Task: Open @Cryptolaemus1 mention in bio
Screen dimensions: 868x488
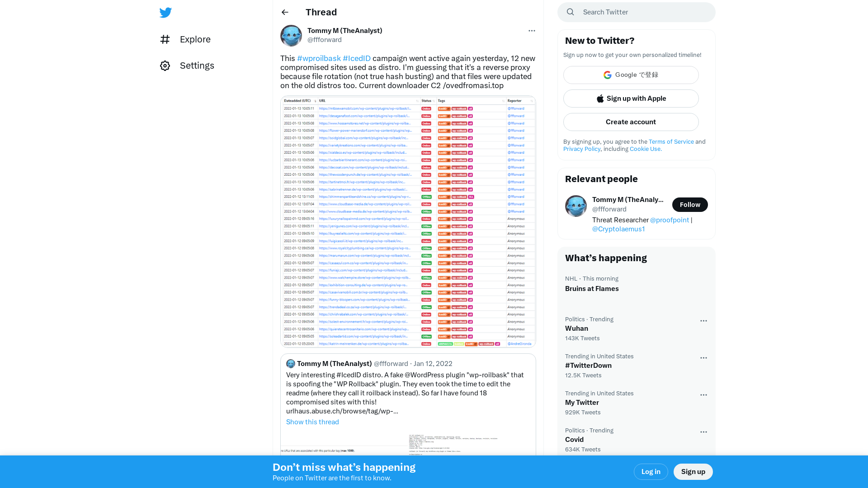Action: (618, 229)
